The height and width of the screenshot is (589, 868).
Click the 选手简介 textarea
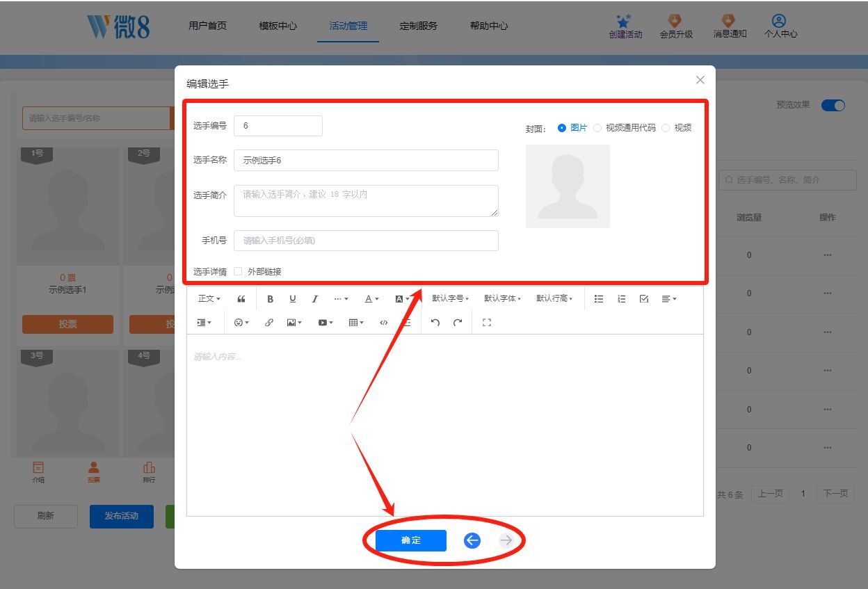(x=366, y=200)
